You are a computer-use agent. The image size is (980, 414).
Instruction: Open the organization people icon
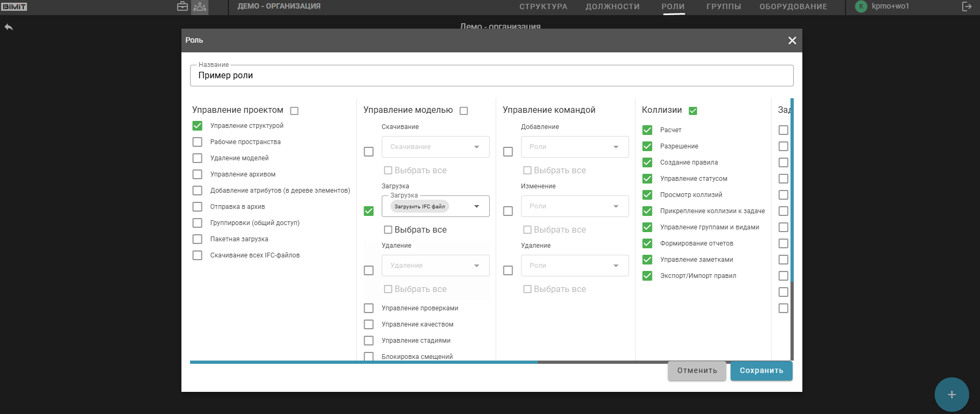(x=200, y=7)
